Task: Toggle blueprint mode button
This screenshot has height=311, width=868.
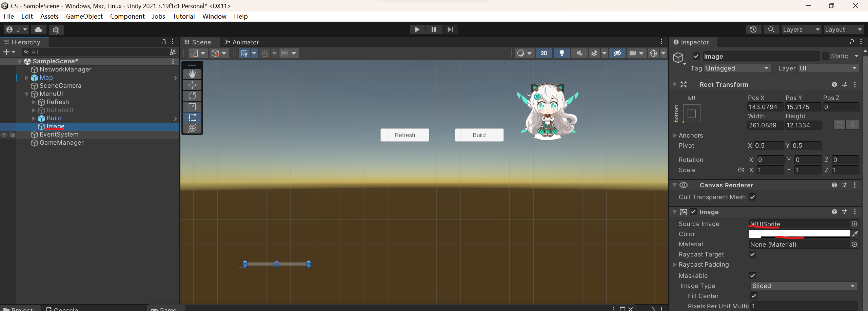Action: click(x=840, y=125)
